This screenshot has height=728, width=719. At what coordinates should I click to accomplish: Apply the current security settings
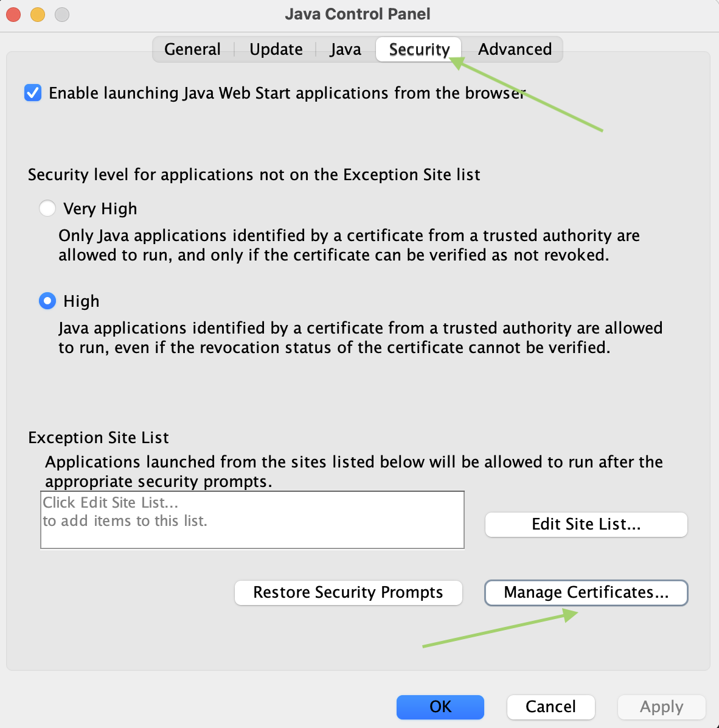661,707
